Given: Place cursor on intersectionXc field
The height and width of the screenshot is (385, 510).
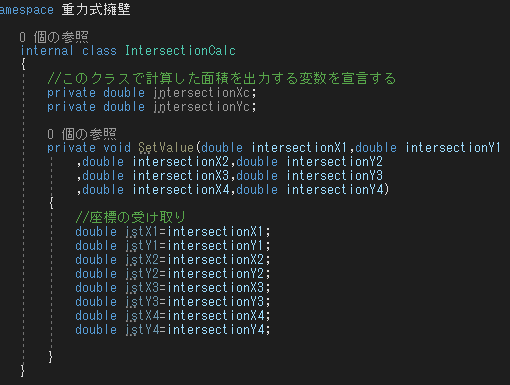Looking at the screenshot, I should click(x=202, y=93).
